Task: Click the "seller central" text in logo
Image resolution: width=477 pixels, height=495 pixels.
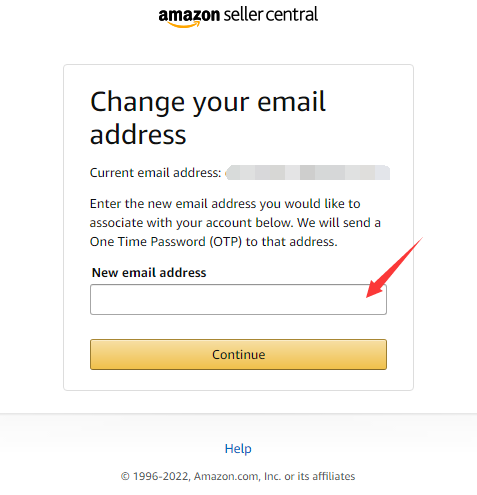Action: click(x=271, y=15)
